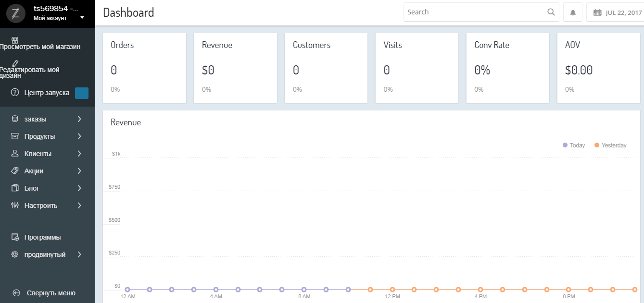Click the Программы sidebar icon

(15, 237)
